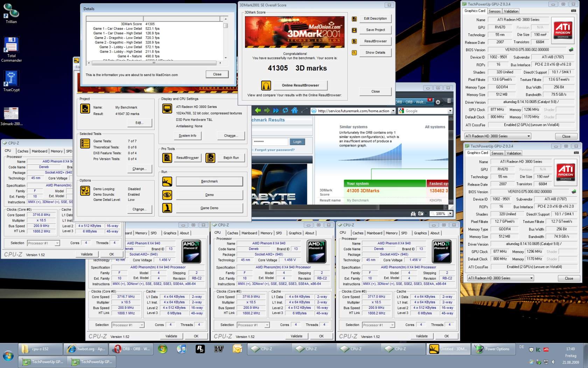The height and width of the screenshot is (368, 588).
Task: Switch to Validation tab in GPU-Z showing 12.7 GPixel/s
Action: point(514,153)
